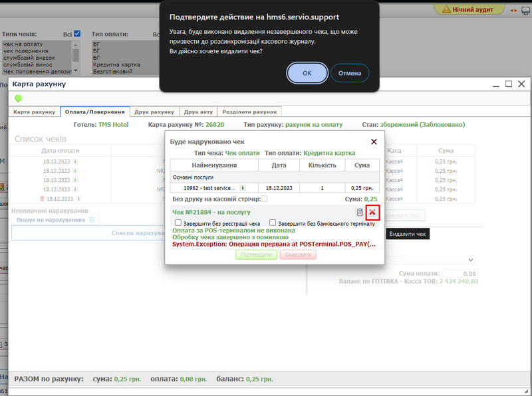
Task: Toggle the 'Всі' checkbox for receipt types
Action: (x=77, y=34)
